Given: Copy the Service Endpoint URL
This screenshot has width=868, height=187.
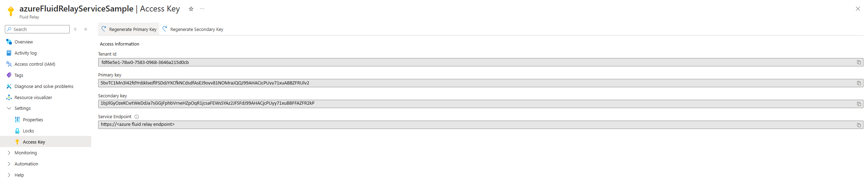Looking at the screenshot, I should pos(859,125).
